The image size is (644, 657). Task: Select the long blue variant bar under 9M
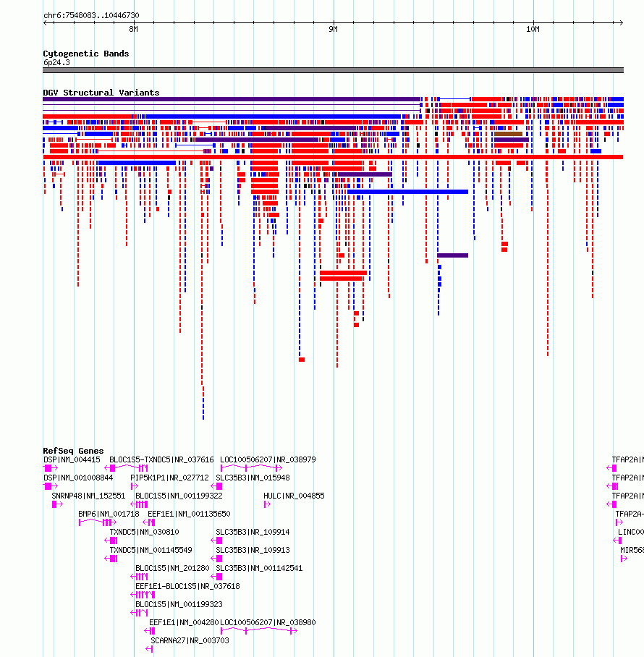pyautogui.click(x=407, y=192)
